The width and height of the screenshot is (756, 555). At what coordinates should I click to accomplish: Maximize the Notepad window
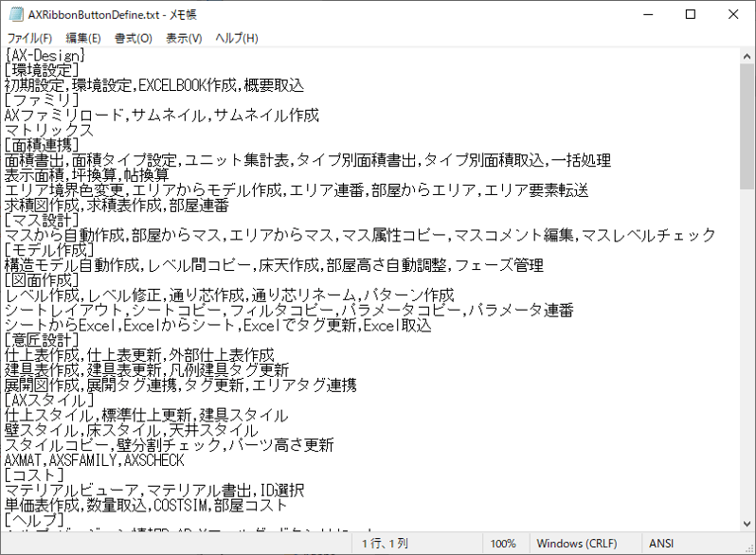tap(690, 14)
